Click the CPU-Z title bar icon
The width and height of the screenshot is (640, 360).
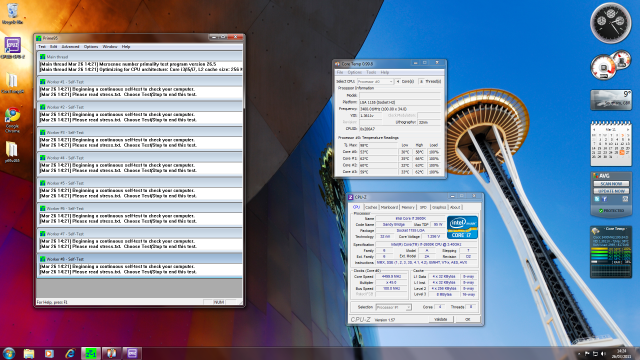(351, 197)
